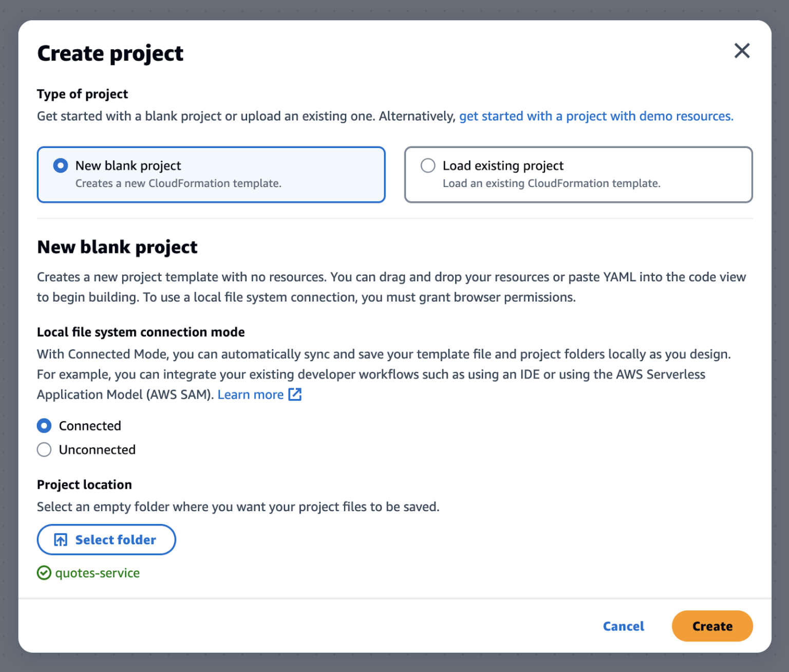
Task: Choose the Unconnected mode radio button
Action: (x=44, y=450)
